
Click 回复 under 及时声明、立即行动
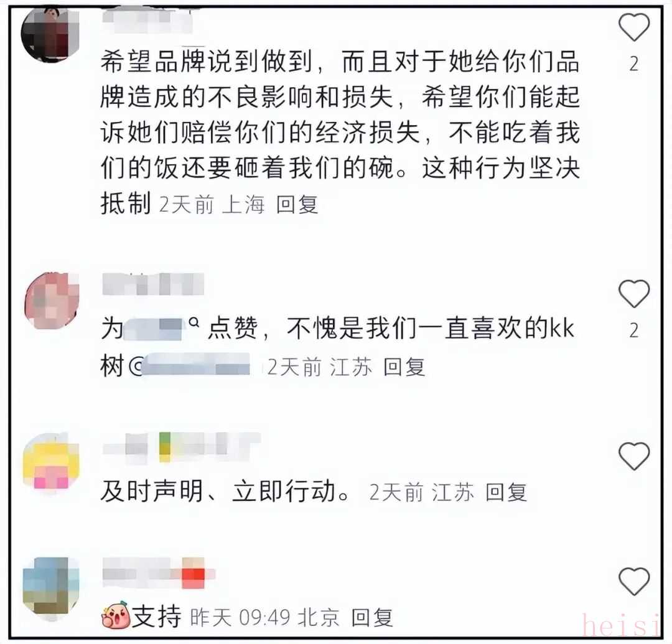pos(506,492)
